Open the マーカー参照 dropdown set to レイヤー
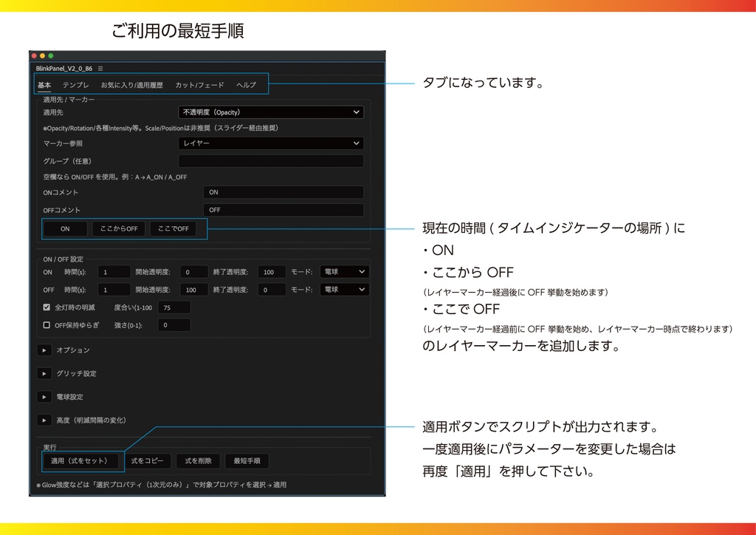This screenshot has height=535, width=756. pos(271,143)
